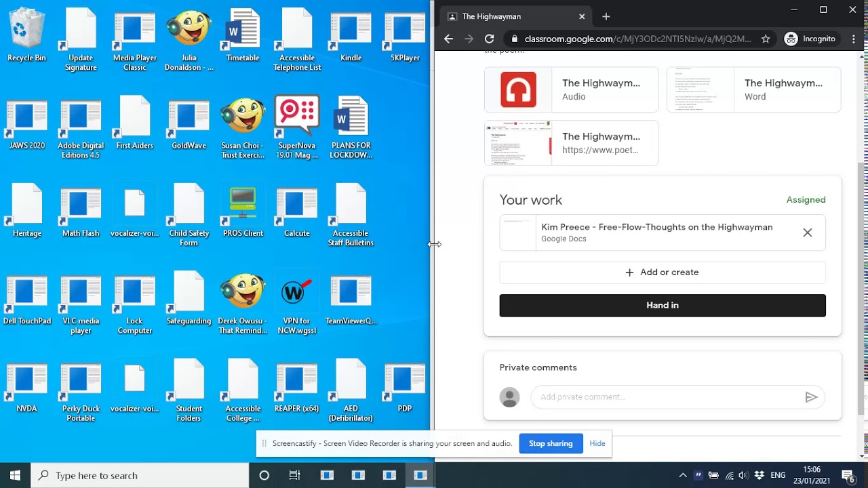Viewport: 868px width, 488px height.
Task: Close The Highwayman browser tab
Action: [582, 16]
